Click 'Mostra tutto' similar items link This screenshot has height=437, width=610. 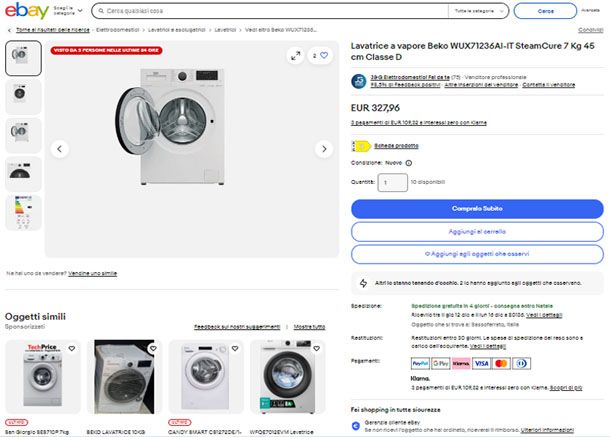[309, 327]
